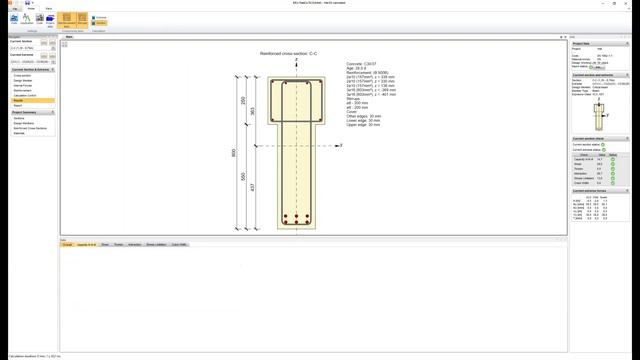Click first button beside Current Extreme label
Image resolution: width=640 pixels, height=360 pixels.
point(44,55)
